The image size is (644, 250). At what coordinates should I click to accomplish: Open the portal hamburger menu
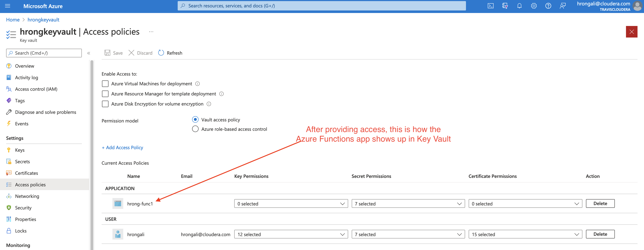(8, 6)
